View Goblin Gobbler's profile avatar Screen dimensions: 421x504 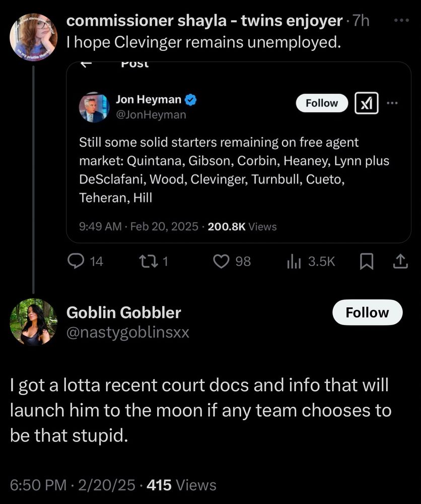pos(33,322)
